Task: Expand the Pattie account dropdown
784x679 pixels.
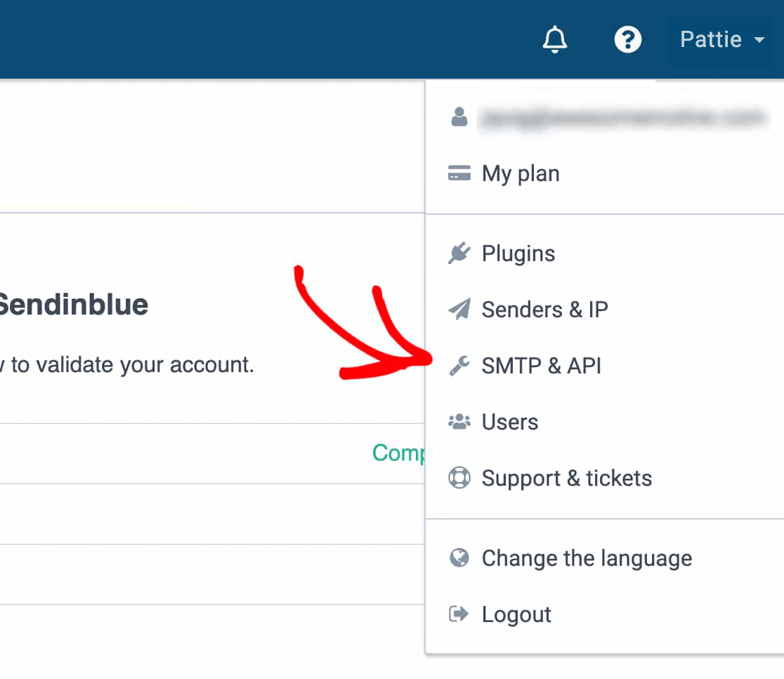Action: tap(711, 39)
